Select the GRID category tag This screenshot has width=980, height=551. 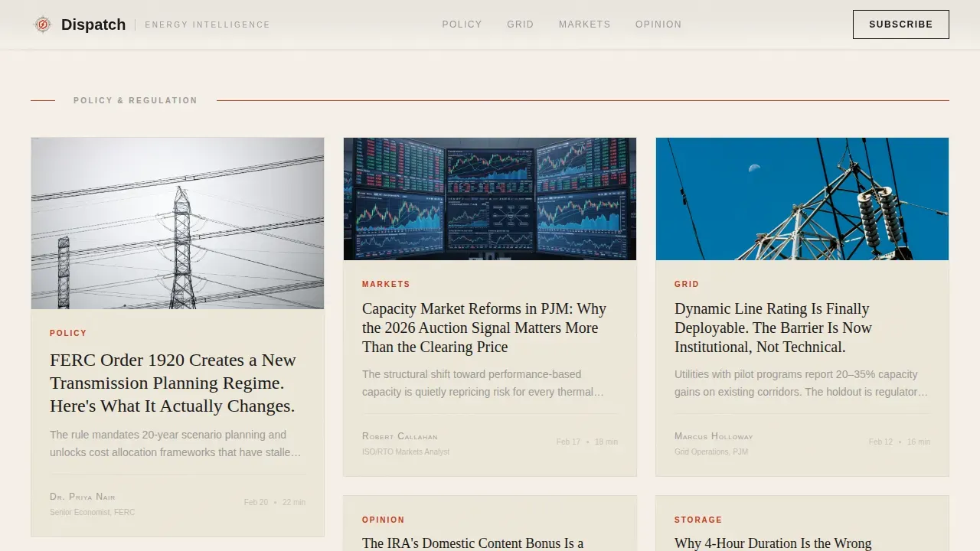(x=687, y=284)
